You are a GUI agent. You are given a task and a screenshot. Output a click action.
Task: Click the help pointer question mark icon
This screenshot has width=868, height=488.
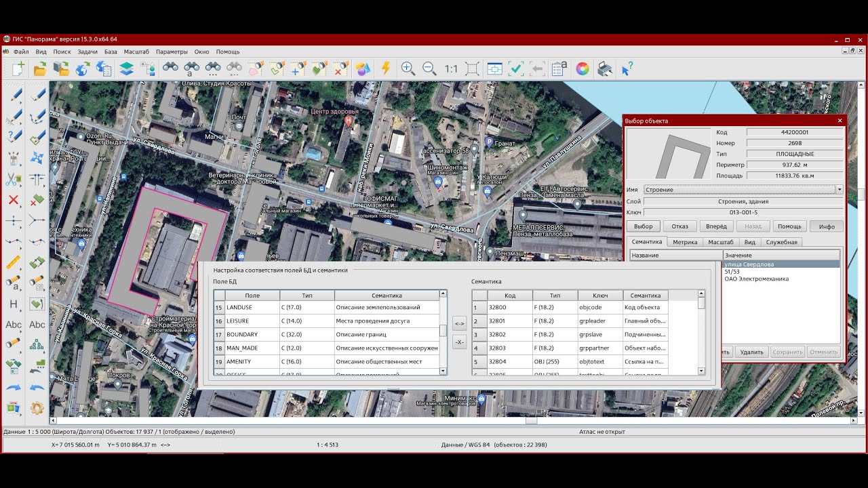tap(627, 68)
